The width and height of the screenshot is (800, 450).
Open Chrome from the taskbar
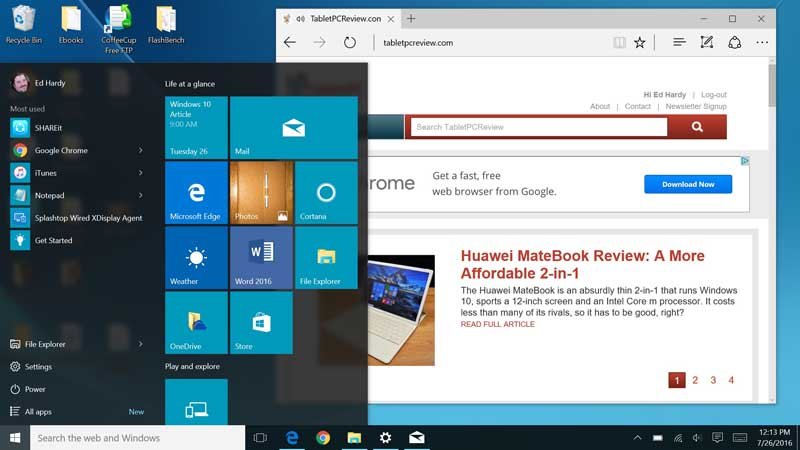tap(323, 438)
